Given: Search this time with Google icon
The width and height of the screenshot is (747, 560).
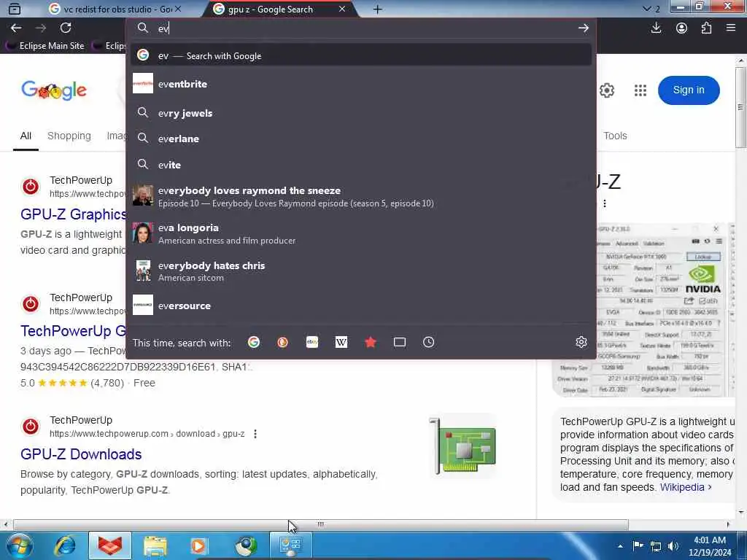Looking at the screenshot, I should coord(253,342).
